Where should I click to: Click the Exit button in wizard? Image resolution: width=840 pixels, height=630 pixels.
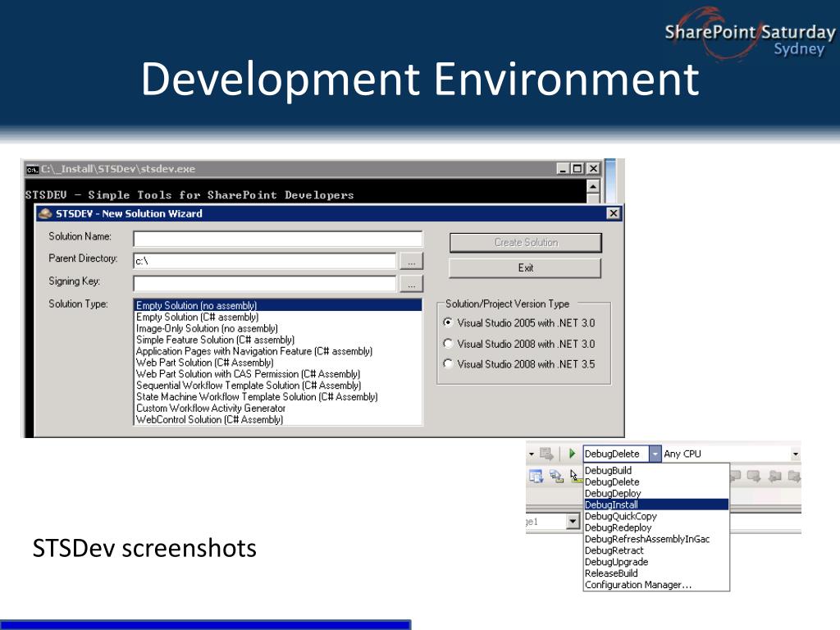click(x=525, y=268)
